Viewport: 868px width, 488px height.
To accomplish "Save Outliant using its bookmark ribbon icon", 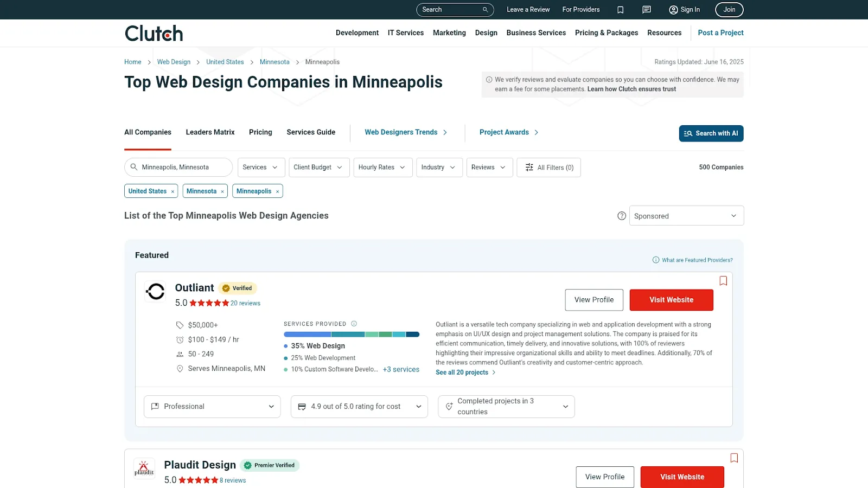I will coord(723,281).
